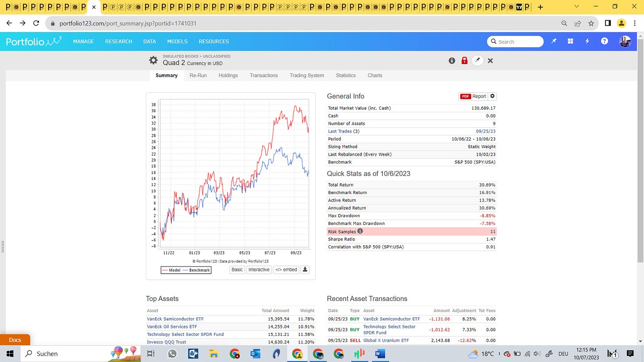The width and height of the screenshot is (644, 362).
Task: Switch to the Holdings tab
Action: pyautogui.click(x=228, y=76)
